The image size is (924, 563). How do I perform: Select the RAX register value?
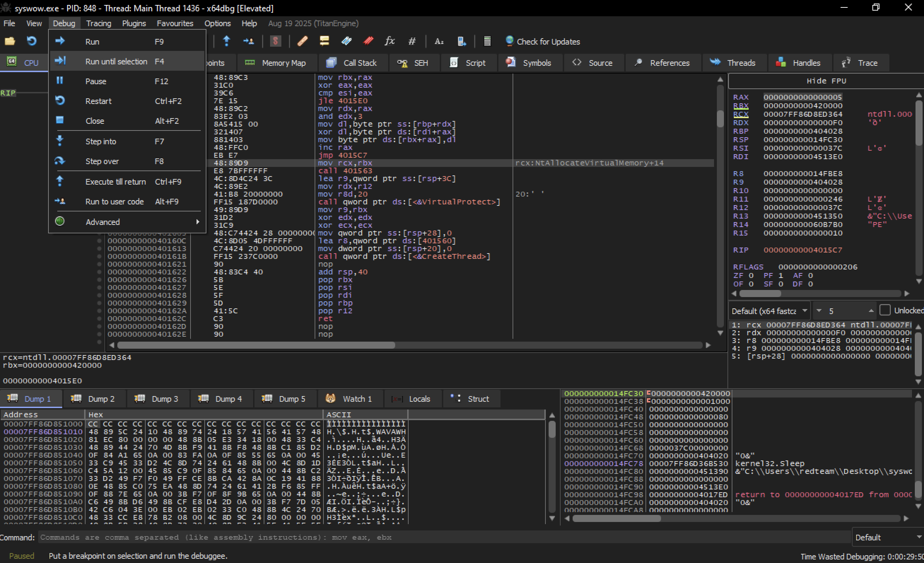point(802,97)
